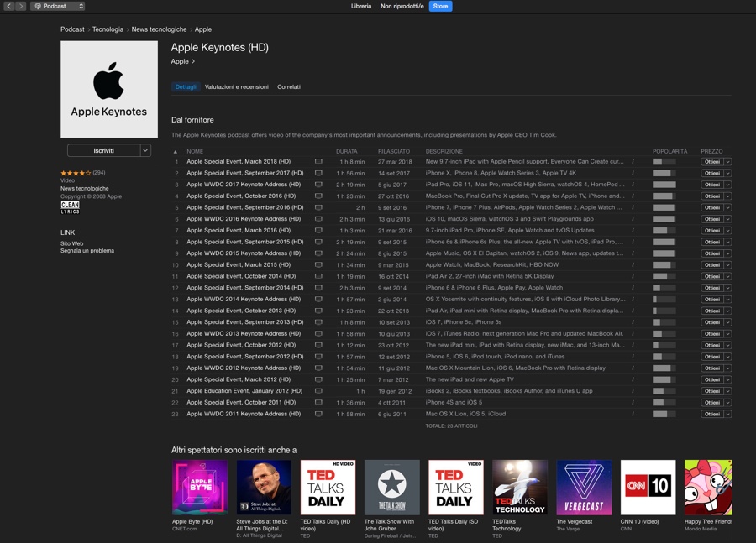
Task: Show info for March 2018 event description
Action: click(633, 162)
